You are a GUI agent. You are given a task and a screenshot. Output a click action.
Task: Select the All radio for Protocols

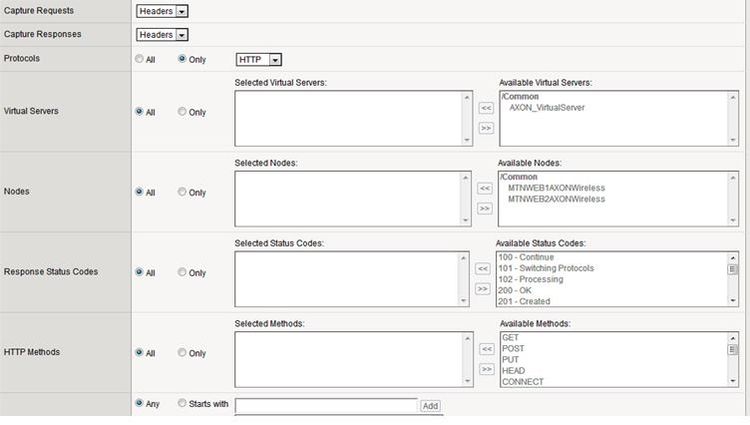click(x=139, y=59)
